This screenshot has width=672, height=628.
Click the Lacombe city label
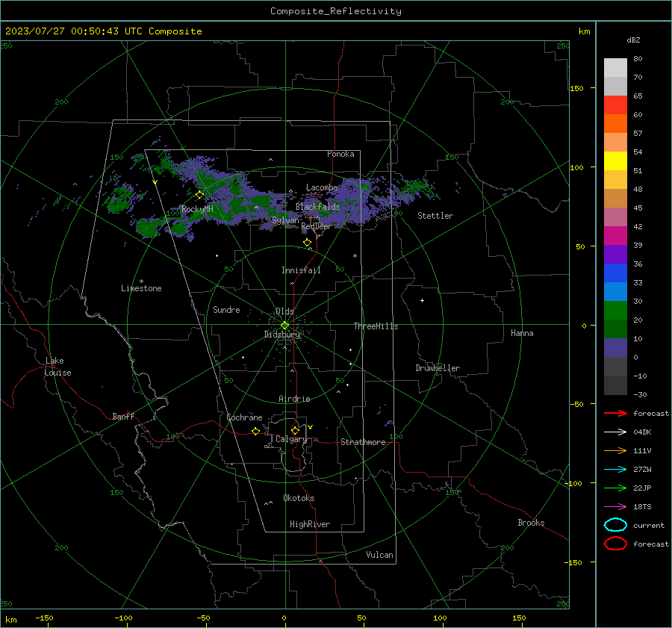point(322,187)
